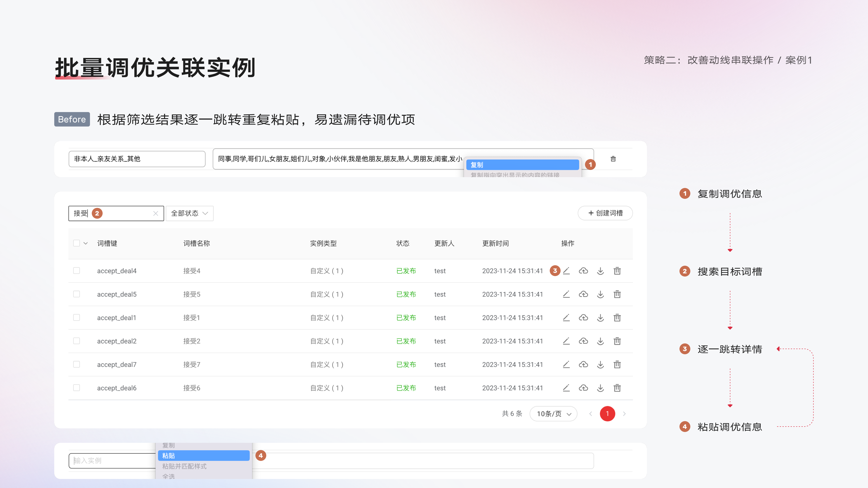Click cloud upload icon for accept_deal1

click(x=583, y=318)
